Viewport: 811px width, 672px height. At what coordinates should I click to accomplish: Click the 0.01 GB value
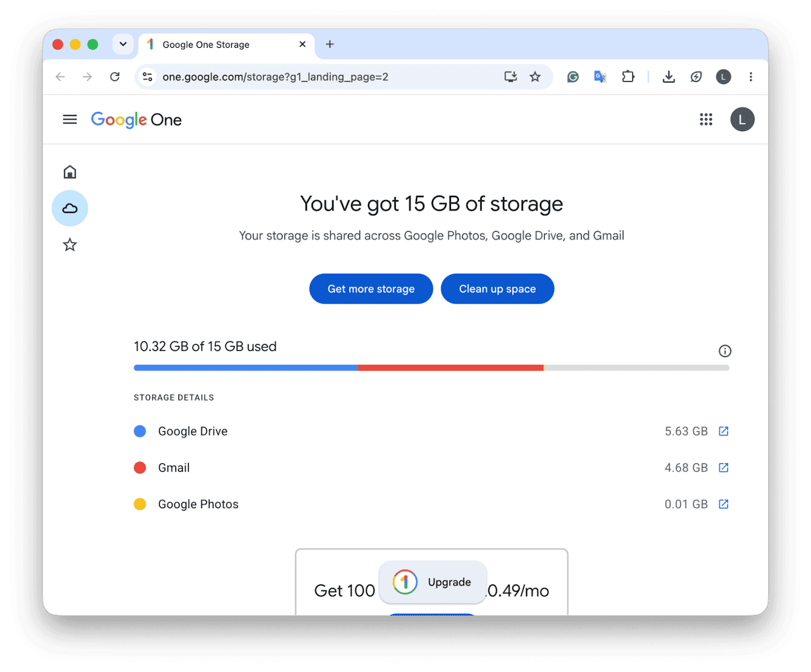coord(686,504)
